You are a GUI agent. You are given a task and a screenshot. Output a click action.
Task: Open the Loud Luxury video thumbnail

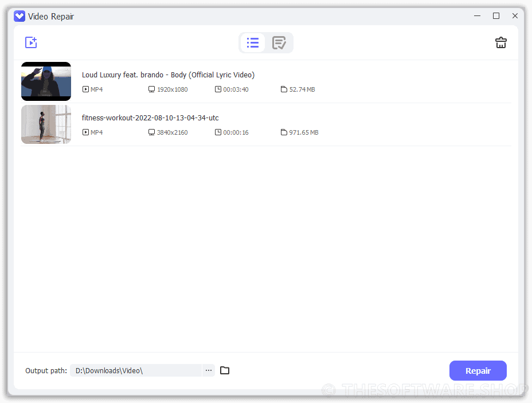pyautogui.click(x=46, y=81)
